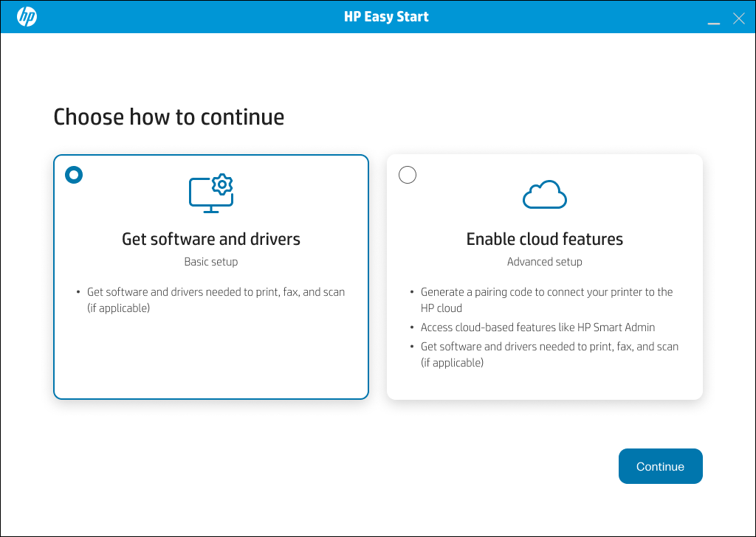Click the blue HP Easy Start header area
This screenshot has height=537, width=756.
(x=386, y=16)
